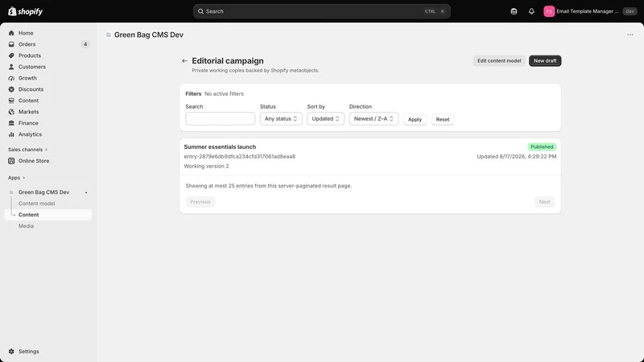The height and width of the screenshot is (362, 644).
Task: Click the Sidekick assistant icon in top bar
Action: [514, 11]
